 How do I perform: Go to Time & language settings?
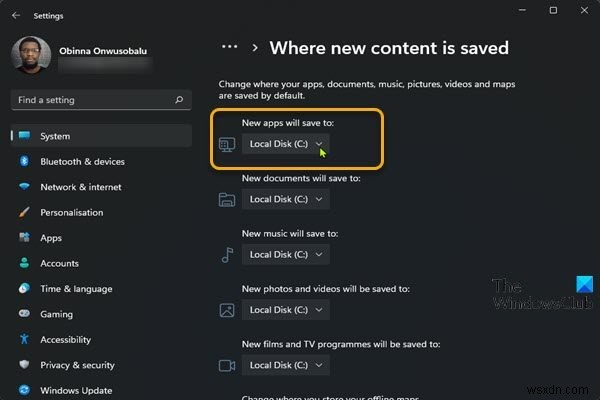click(x=76, y=289)
